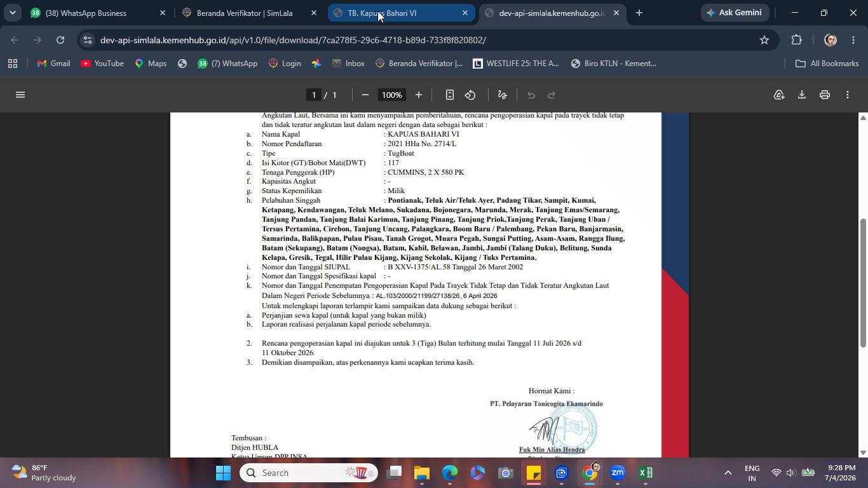Open Chrome's three-dot menu

[x=853, y=40]
